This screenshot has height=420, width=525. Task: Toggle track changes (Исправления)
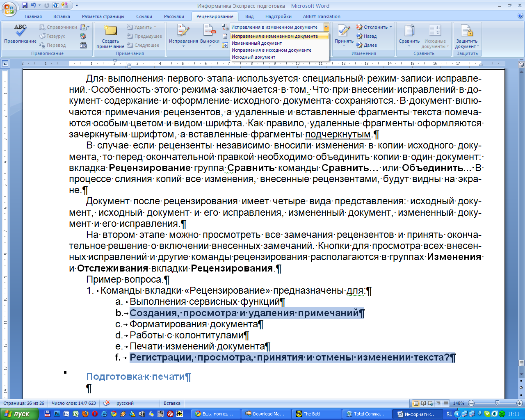(x=183, y=34)
